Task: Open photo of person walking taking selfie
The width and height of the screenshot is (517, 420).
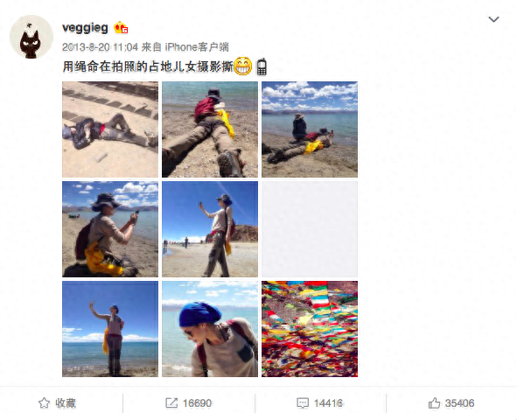Action: click(210, 229)
